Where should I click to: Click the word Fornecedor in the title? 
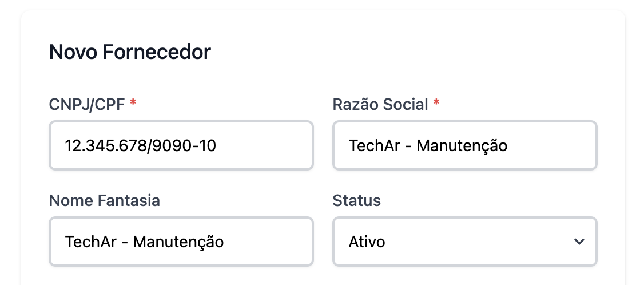(157, 52)
